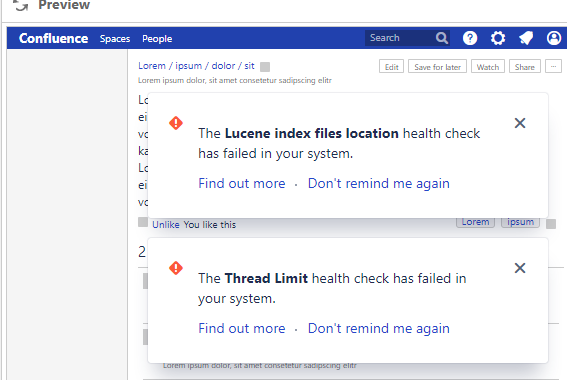Don't remind me again for Thread Limit
This screenshot has width=567, height=380.
click(x=379, y=328)
